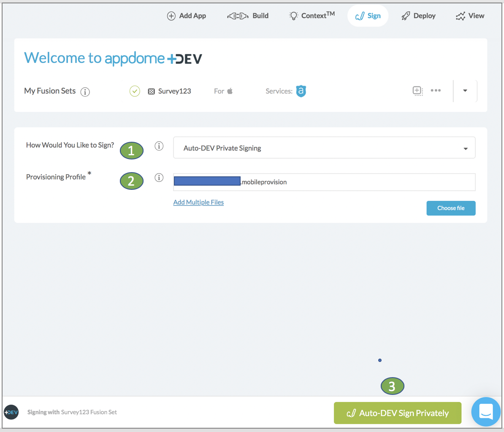Open the add new fusion set icon
The height and width of the screenshot is (432, 504).
coord(417,91)
